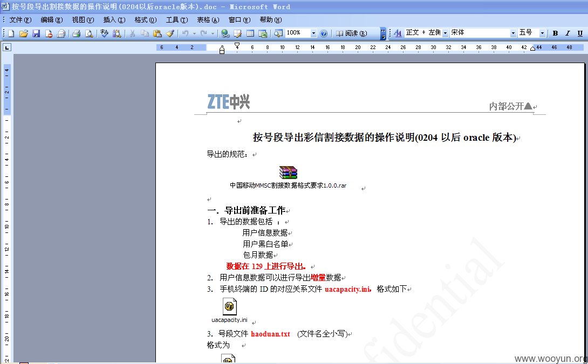Open the 文件(F) menu
Screen dimensions: 588x364
20,20
